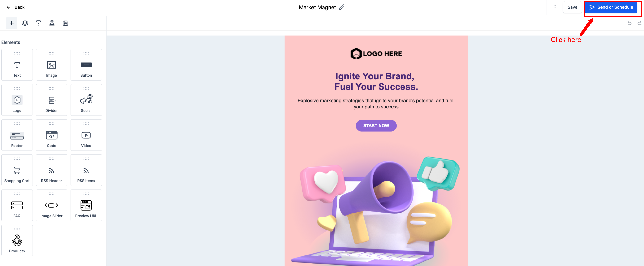Click the Text element icon

(x=17, y=64)
